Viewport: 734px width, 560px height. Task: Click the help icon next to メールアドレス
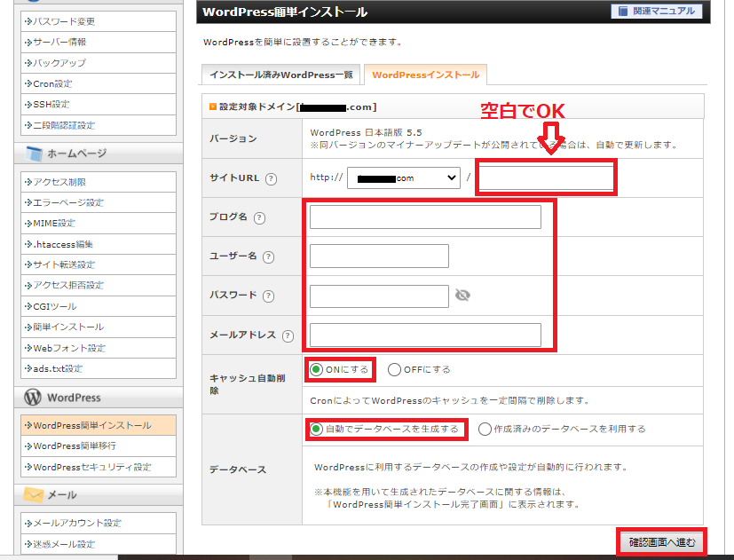click(288, 335)
